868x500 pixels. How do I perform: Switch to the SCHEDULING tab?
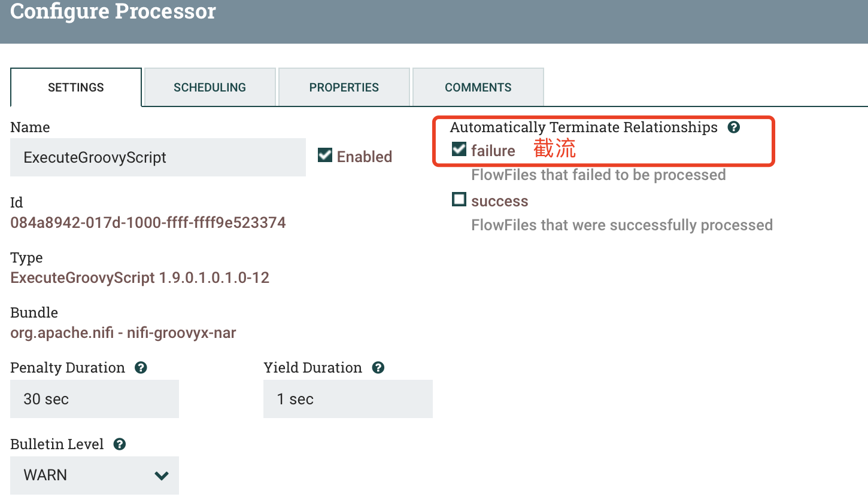click(210, 87)
